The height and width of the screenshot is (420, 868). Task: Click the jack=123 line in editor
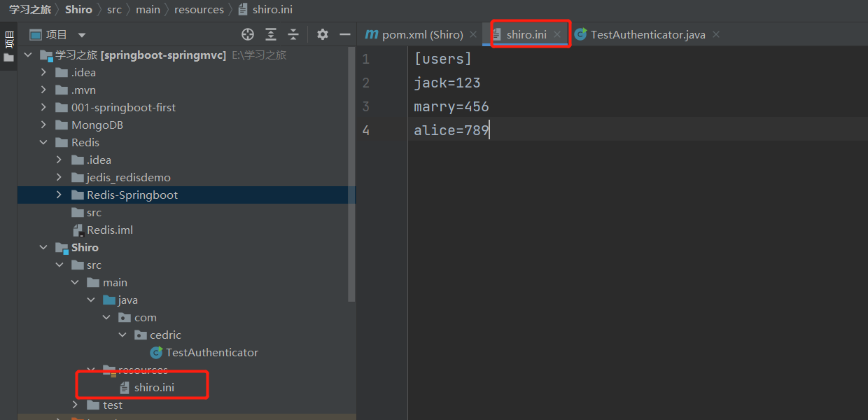(x=447, y=83)
